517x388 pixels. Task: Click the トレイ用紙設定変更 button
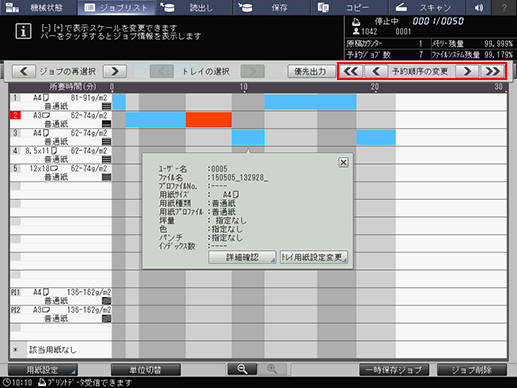click(x=314, y=257)
